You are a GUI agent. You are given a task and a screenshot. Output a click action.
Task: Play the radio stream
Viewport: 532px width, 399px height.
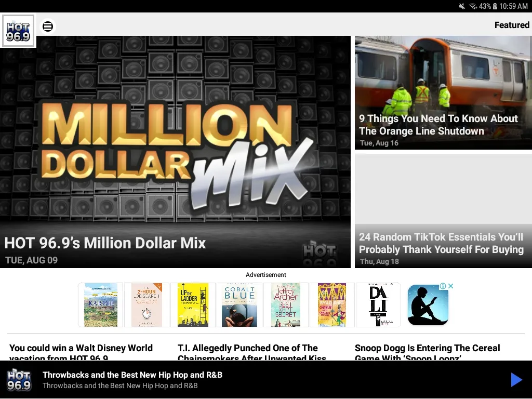click(516, 380)
